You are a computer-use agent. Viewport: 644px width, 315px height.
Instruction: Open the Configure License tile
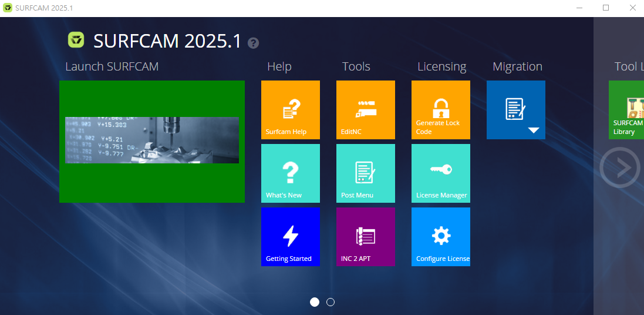(x=441, y=237)
